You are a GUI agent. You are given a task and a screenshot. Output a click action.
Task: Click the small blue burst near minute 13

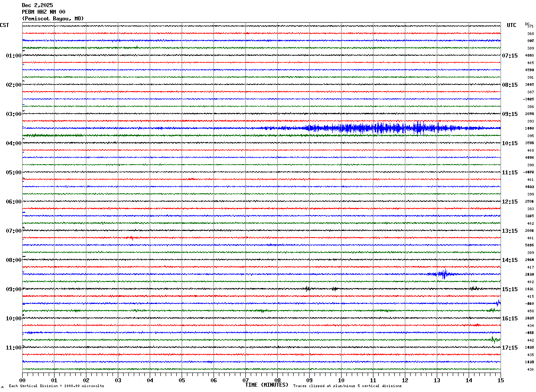click(443, 274)
